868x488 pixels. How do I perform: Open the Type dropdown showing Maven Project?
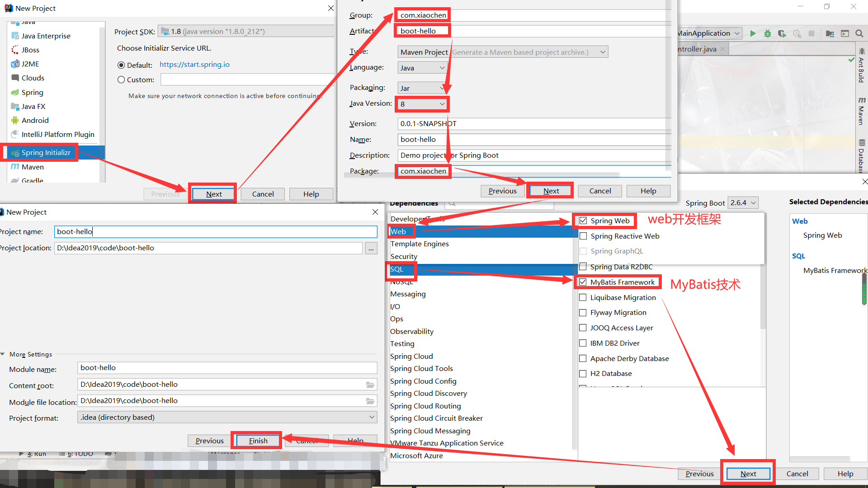pos(503,52)
